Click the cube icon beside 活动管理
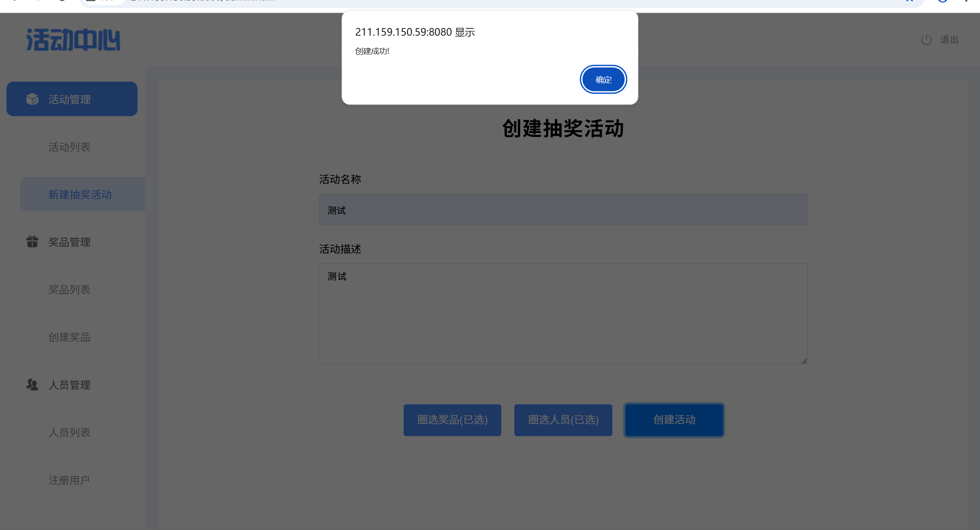Image resolution: width=980 pixels, height=530 pixels. click(x=32, y=99)
